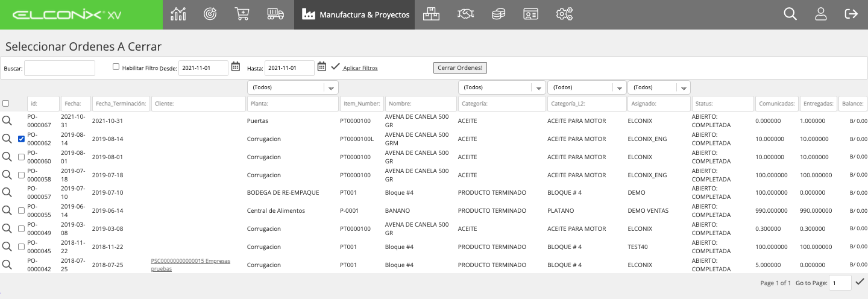Open the coins finance module icon
The height and width of the screenshot is (299, 868).
pos(498,14)
